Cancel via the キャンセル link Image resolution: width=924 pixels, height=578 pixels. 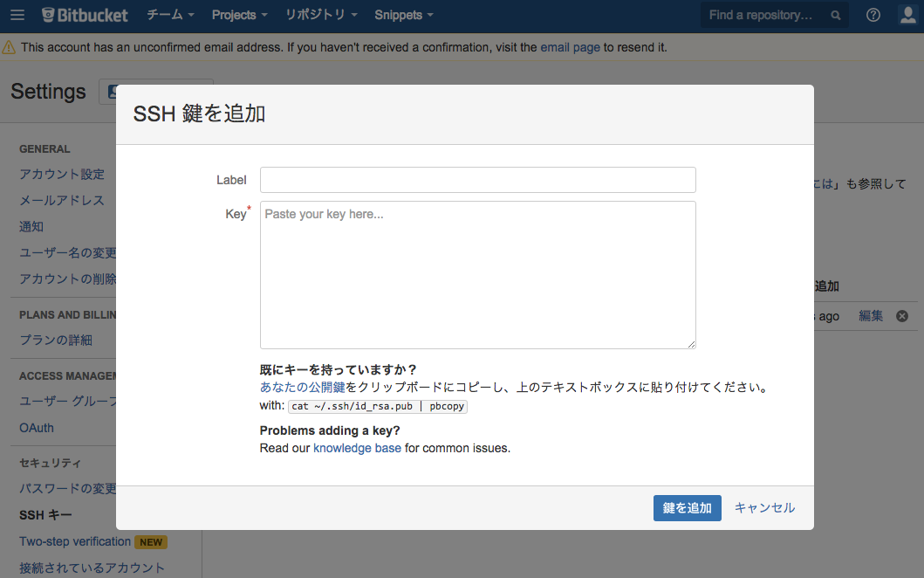763,507
